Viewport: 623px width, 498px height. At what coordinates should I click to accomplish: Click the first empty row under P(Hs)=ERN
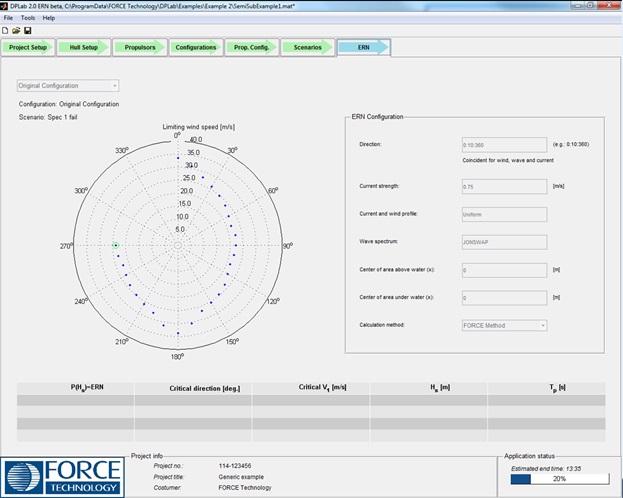pyautogui.click(x=75, y=400)
